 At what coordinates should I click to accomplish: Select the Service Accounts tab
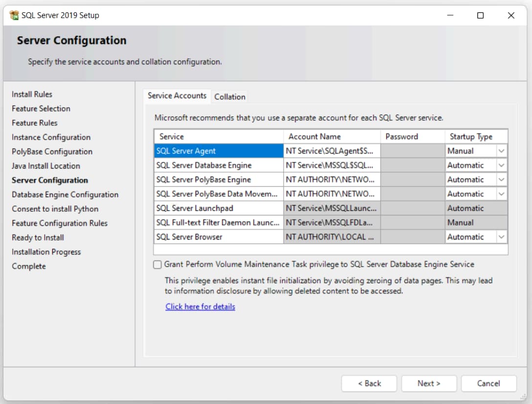(177, 96)
